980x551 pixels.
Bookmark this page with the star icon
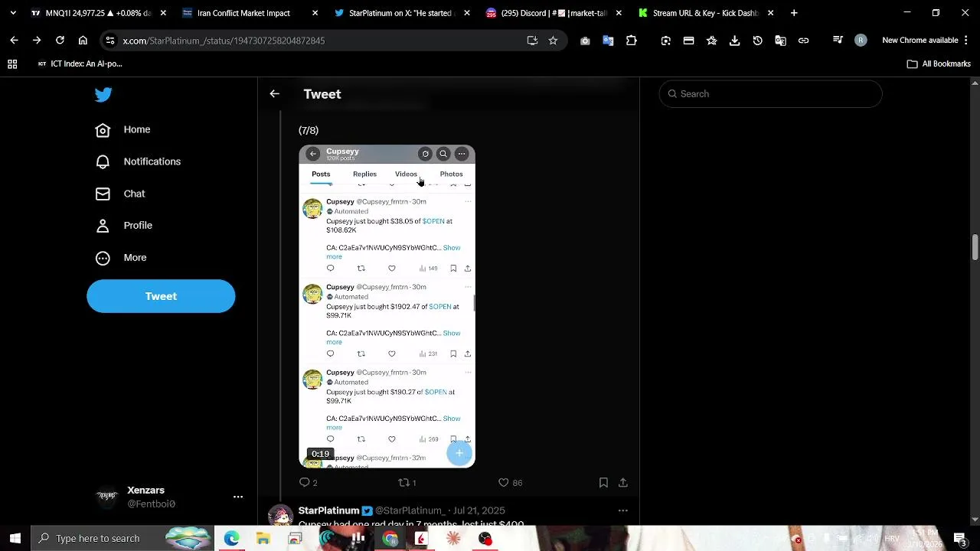(553, 41)
